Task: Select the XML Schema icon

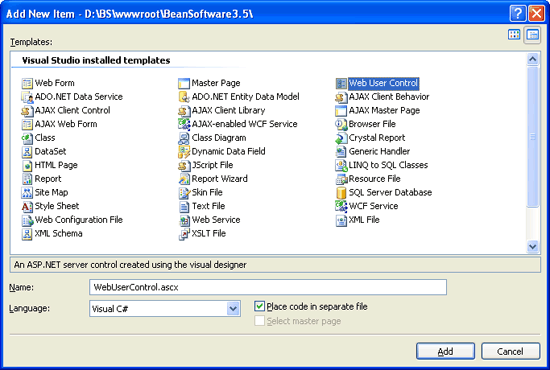Action: tap(27, 234)
